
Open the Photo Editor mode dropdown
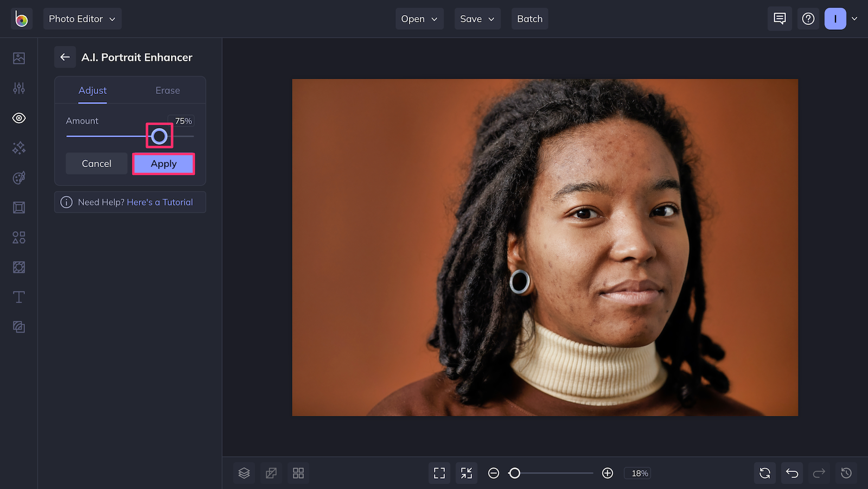[82, 18]
